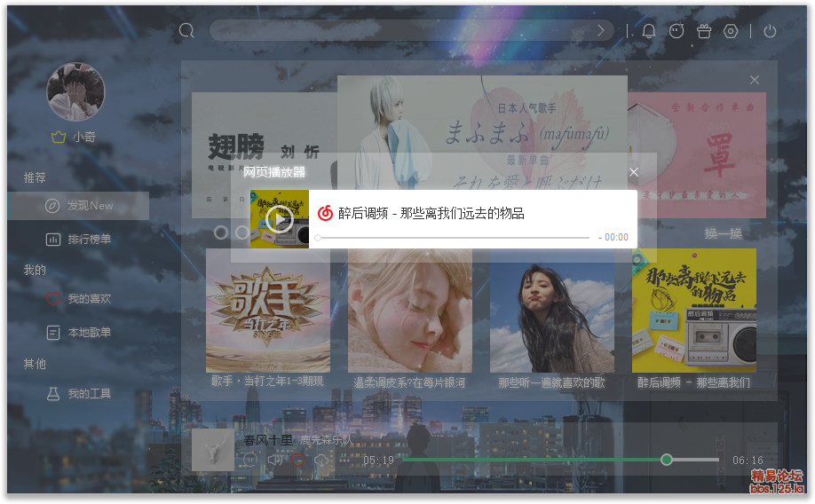Click the 醉后调频 - 那些离我们 caption
The image size is (815, 504).
[694, 383]
